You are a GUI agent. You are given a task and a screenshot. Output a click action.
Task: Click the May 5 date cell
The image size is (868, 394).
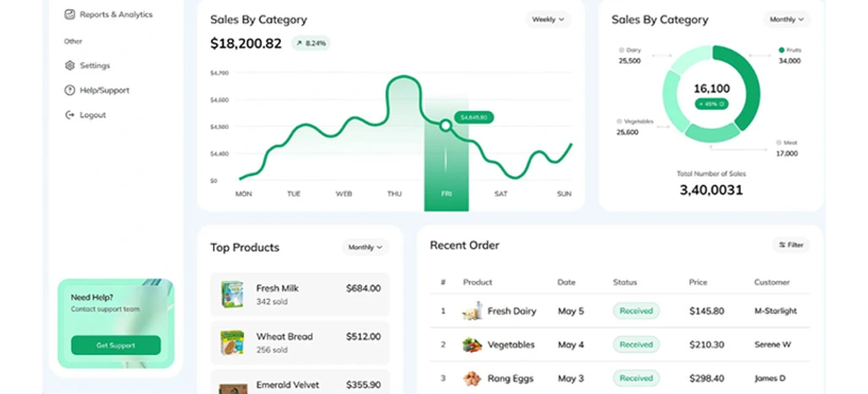(x=571, y=311)
